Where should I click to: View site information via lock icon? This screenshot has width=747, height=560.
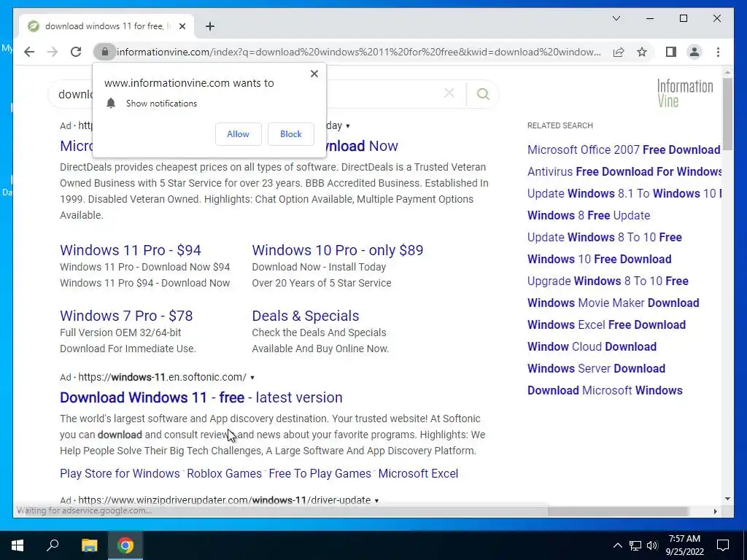coord(105,52)
